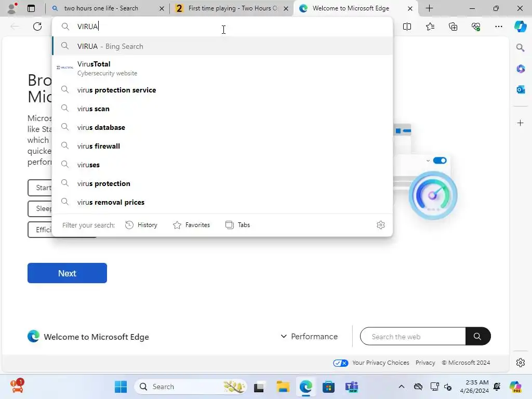Image resolution: width=532 pixels, height=399 pixels.
Task: Add sidebar app with plus icon
Action: coord(520,123)
